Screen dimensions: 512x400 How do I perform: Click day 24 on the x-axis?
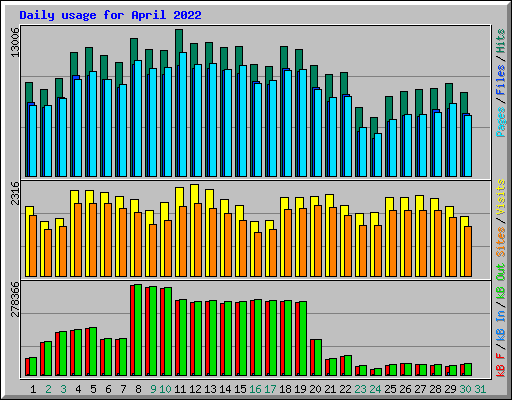click(375, 389)
